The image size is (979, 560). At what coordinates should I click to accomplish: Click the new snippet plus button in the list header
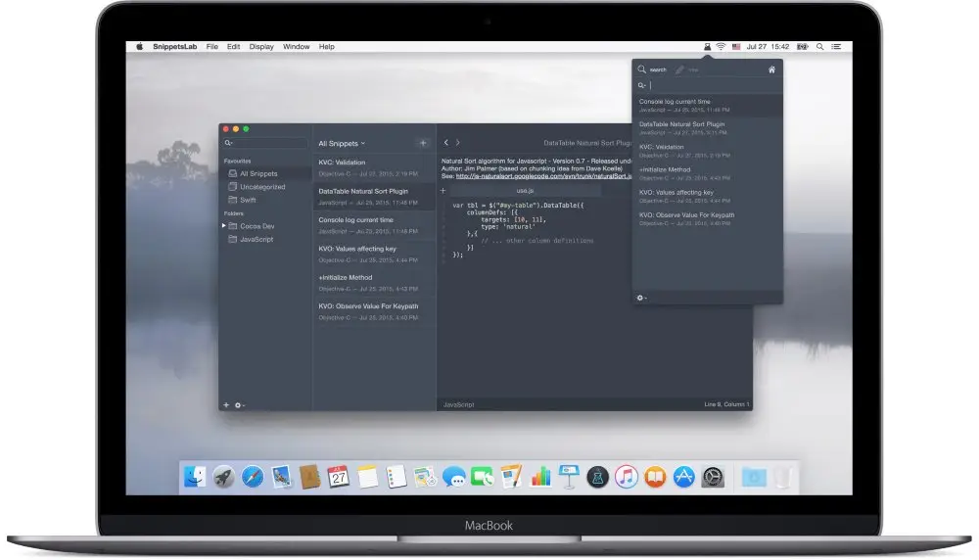tap(423, 143)
